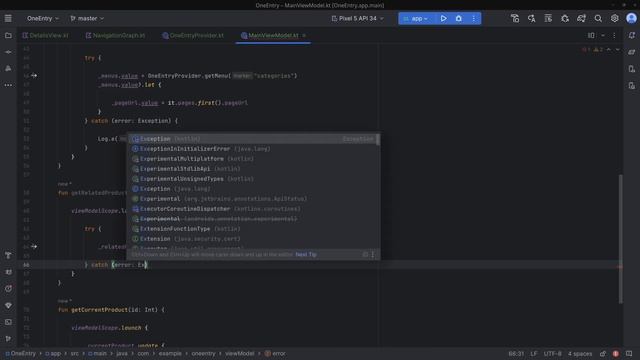Click the small square icon beside the popup ellipsis

point(365,254)
